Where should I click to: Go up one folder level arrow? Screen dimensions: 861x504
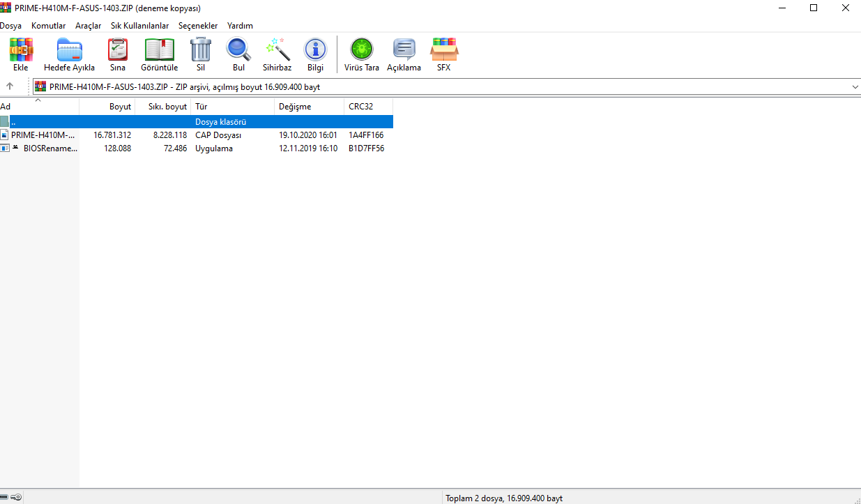10,86
